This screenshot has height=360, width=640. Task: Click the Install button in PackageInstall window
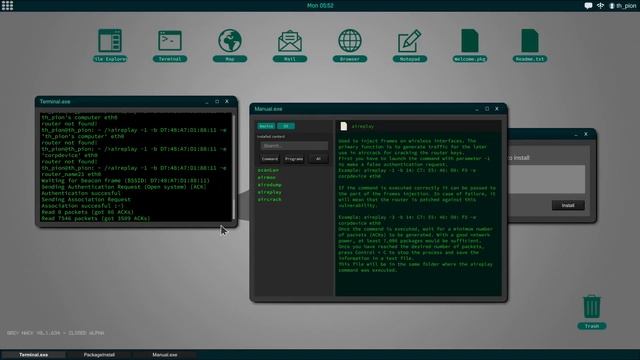pyautogui.click(x=568, y=205)
